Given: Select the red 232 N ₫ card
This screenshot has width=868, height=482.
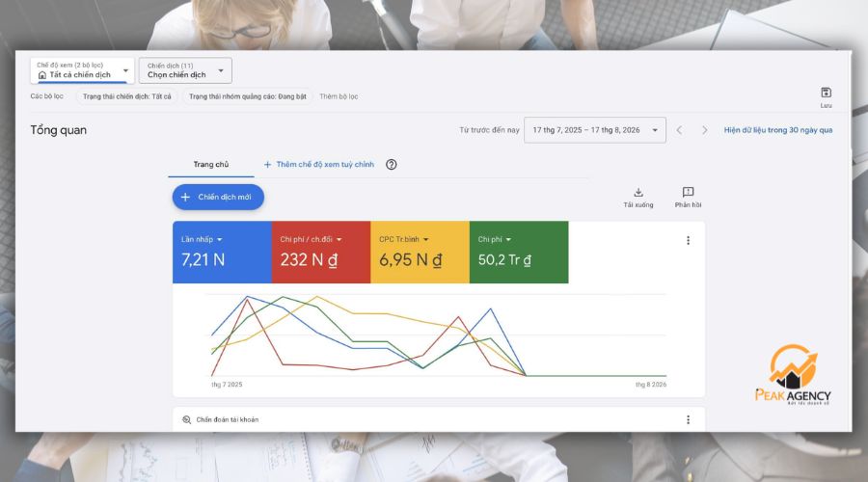Looking at the screenshot, I should point(321,253).
